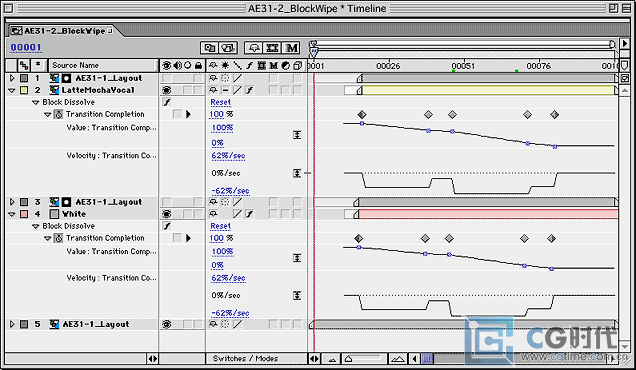Toggle quality switch on LatteMochaVocal layer
The image size is (636, 370).
click(237, 90)
